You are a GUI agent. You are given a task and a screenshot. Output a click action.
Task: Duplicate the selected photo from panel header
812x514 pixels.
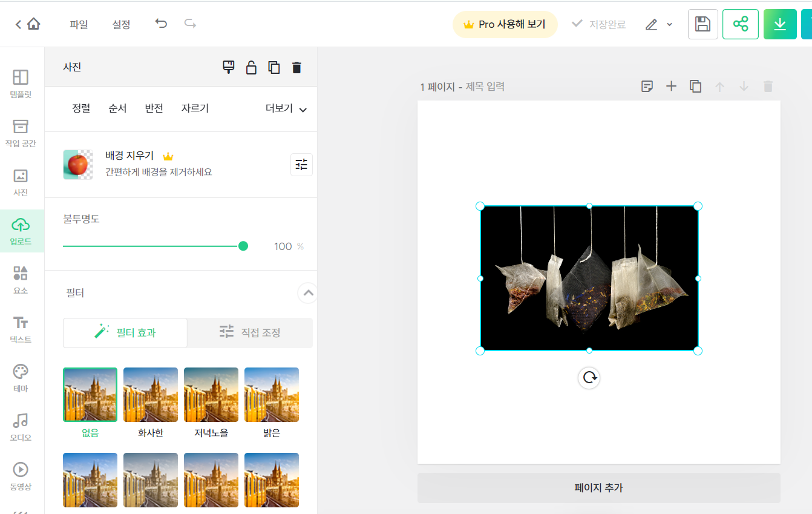pyautogui.click(x=274, y=67)
